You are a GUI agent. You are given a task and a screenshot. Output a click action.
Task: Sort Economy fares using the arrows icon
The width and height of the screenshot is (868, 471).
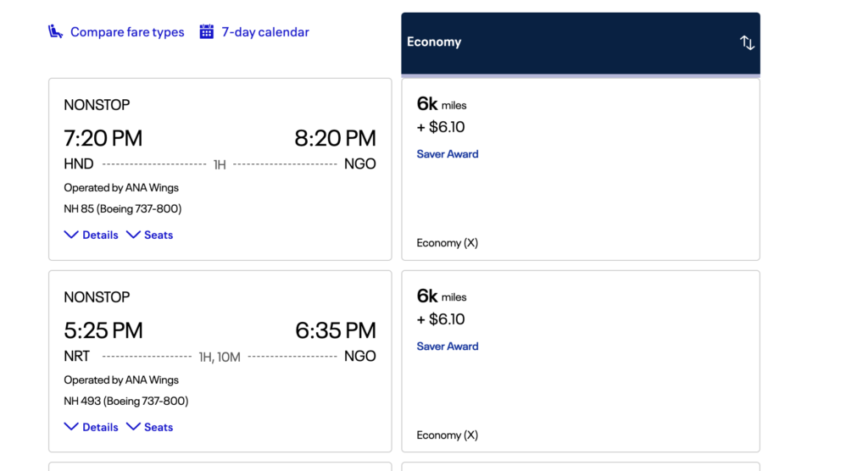(x=747, y=42)
